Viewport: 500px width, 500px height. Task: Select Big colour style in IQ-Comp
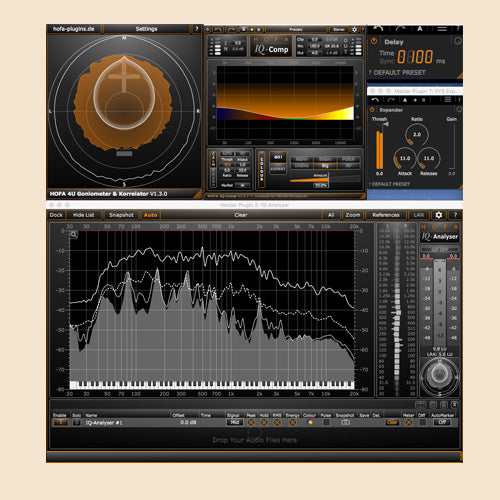[x=325, y=166]
